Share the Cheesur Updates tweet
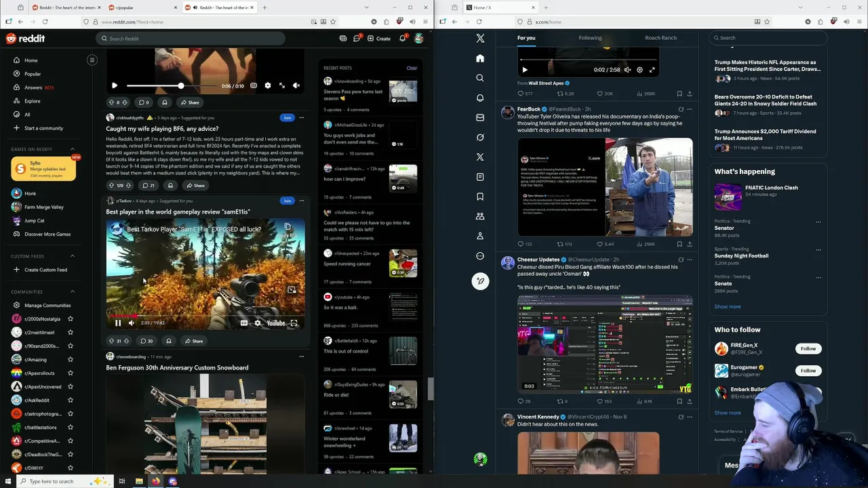 pos(690,401)
